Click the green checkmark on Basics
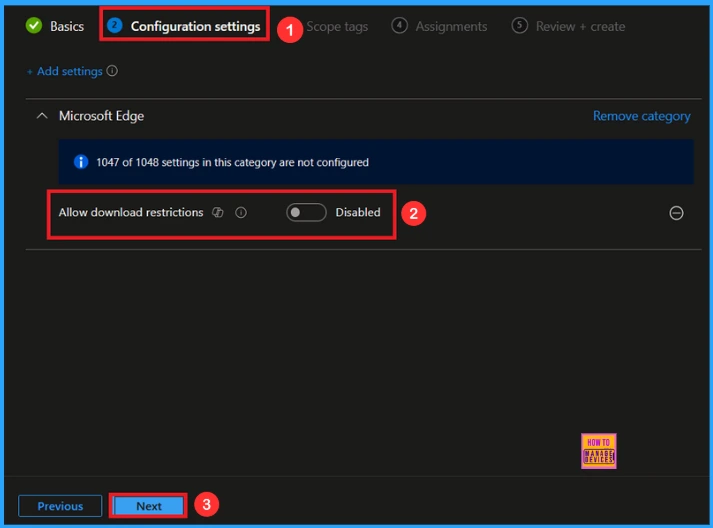 (x=34, y=26)
